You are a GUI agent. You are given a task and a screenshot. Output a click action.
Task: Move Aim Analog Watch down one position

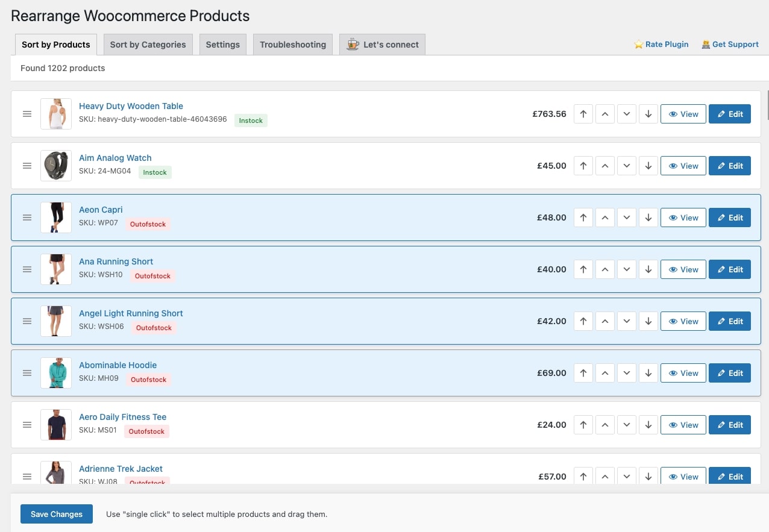(x=626, y=165)
